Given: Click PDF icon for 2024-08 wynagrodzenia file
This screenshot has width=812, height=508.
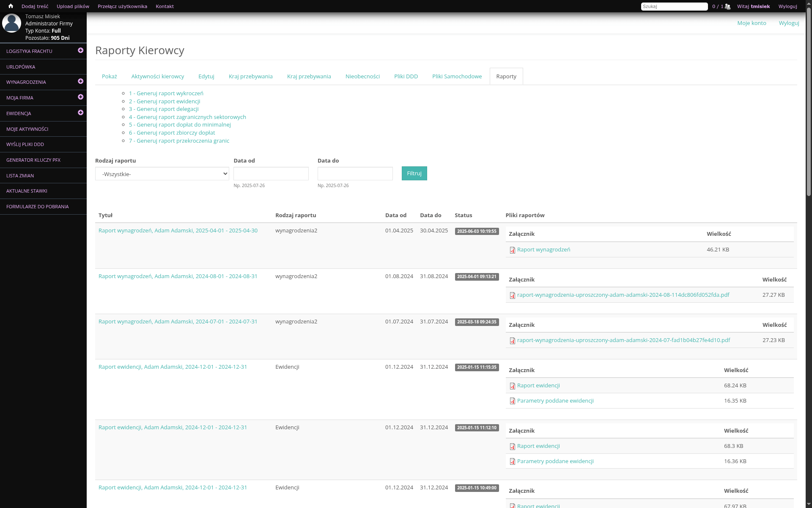Looking at the screenshot, I should coord(512,295).
